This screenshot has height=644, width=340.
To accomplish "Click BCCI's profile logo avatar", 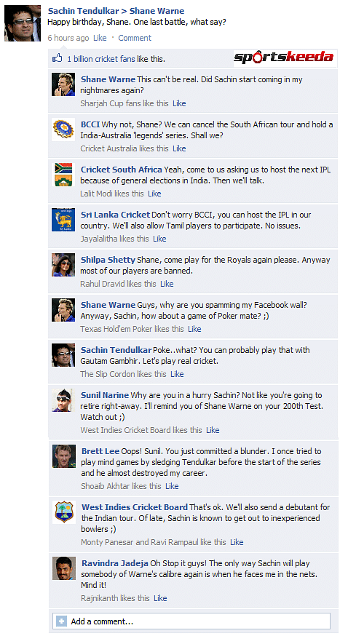I will [x=63, y=130].
